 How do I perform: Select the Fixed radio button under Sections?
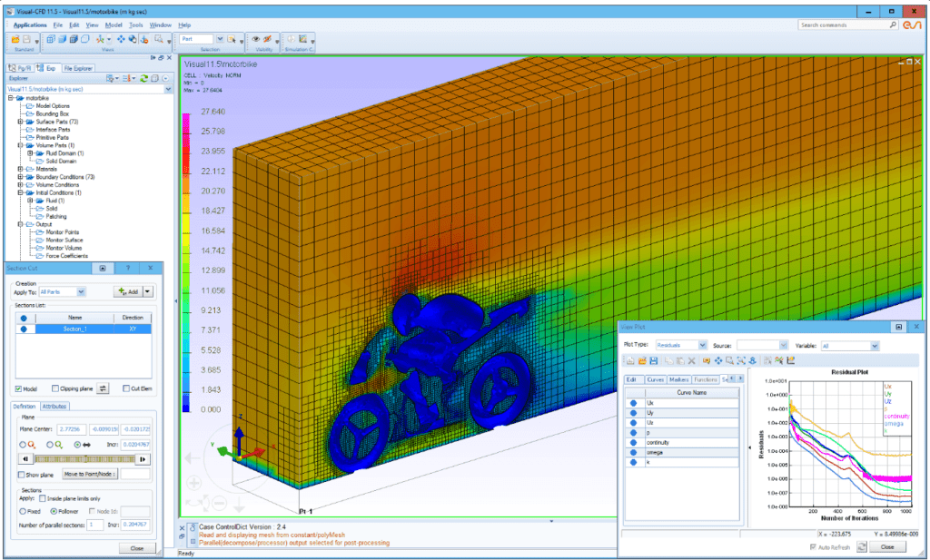coord(22,512)
